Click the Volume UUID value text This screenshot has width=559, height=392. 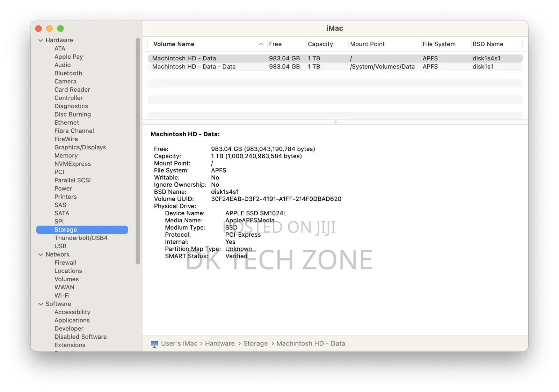[x=276, y=199]
